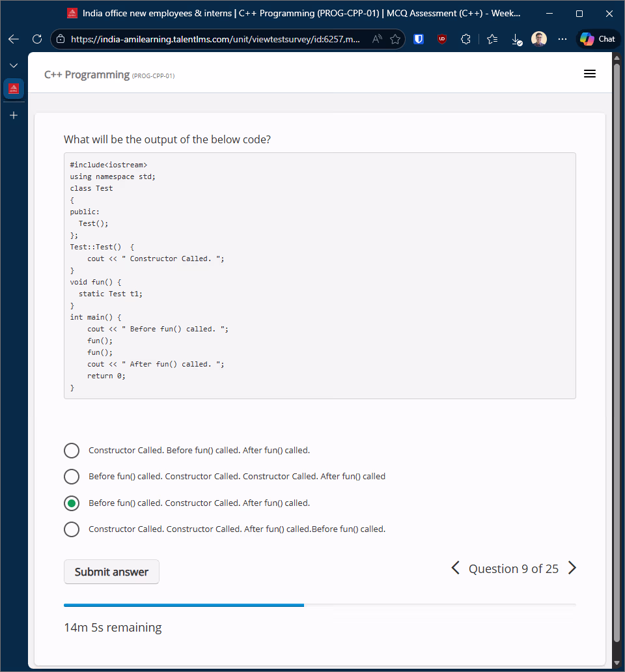Screen dimensions: 625x672
Task: Open the hamburger menu in course header
Action: tap(589, 74)
